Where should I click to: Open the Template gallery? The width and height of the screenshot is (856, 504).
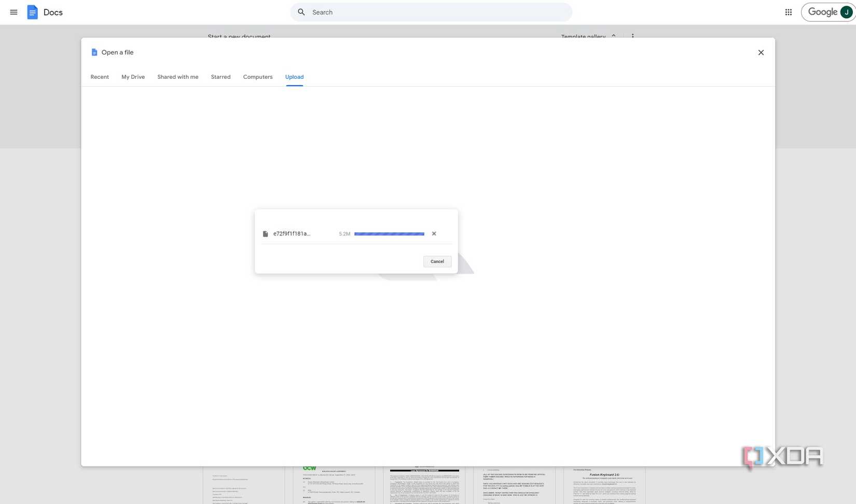pyautogui.click(x=583, y=37)
